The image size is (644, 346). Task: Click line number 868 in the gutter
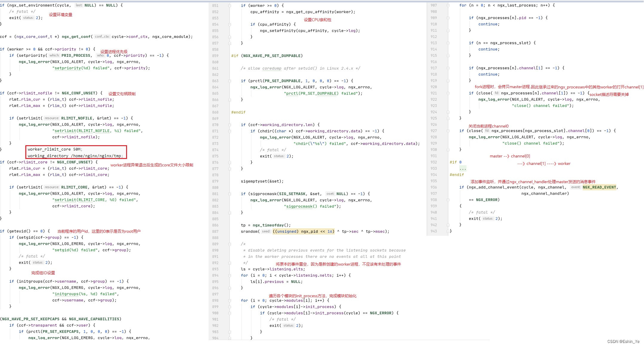pyautogui.click(x=215, y=112)
